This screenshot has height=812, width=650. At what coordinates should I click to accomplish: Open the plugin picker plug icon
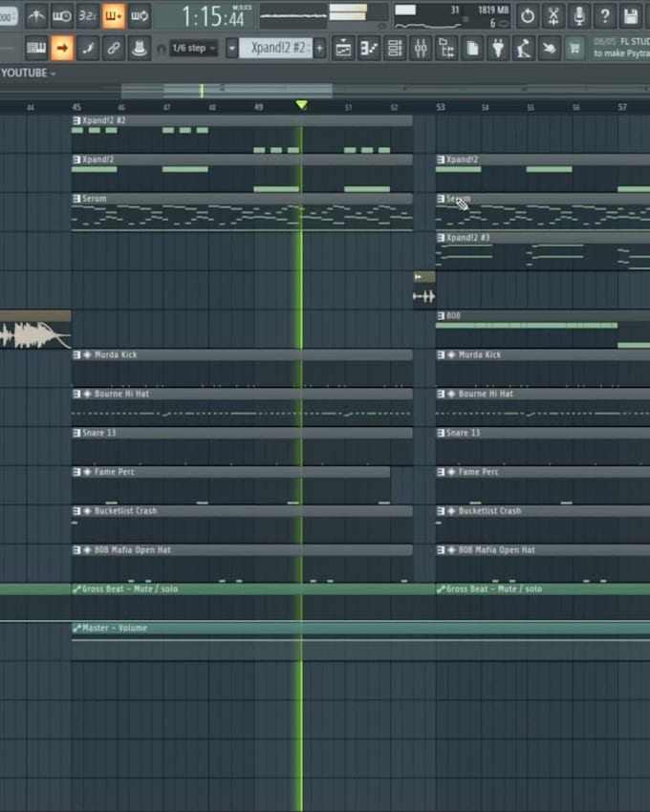498,48
